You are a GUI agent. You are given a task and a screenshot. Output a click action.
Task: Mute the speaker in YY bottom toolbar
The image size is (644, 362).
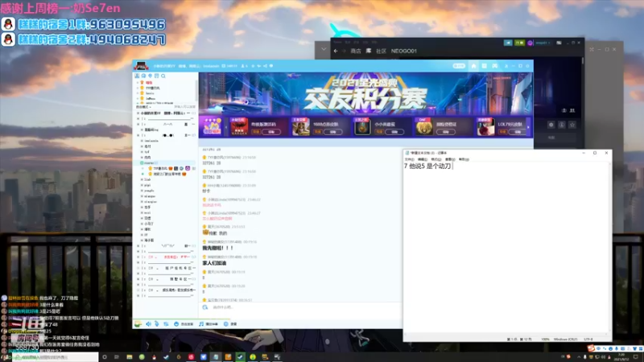point(149,324)
